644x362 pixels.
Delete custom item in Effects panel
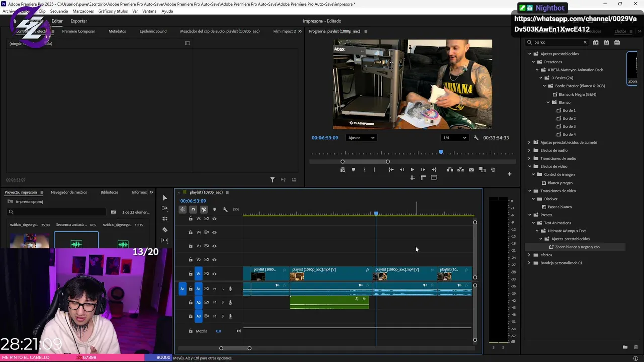pyautogui.click(x=636, y=347)
